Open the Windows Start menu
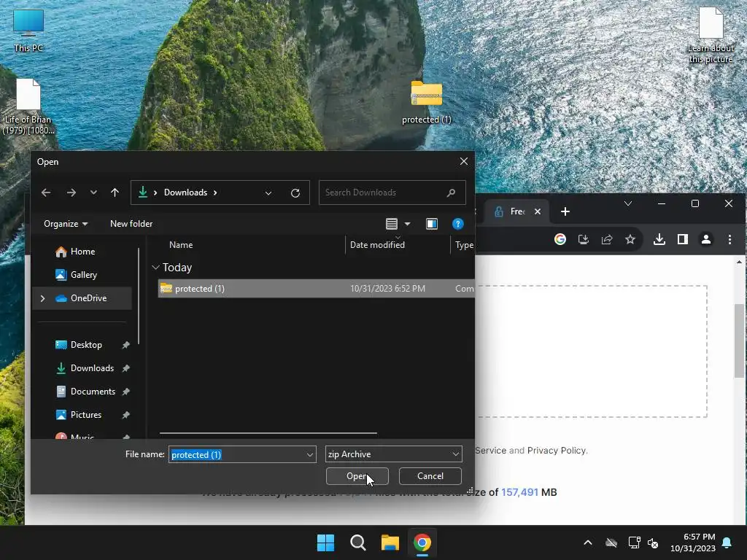The image size is (747, 560). click(x=326, y=542)
